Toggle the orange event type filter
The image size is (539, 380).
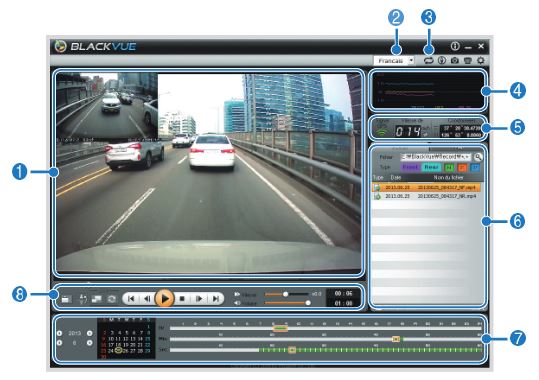click(x=462, y=167)
